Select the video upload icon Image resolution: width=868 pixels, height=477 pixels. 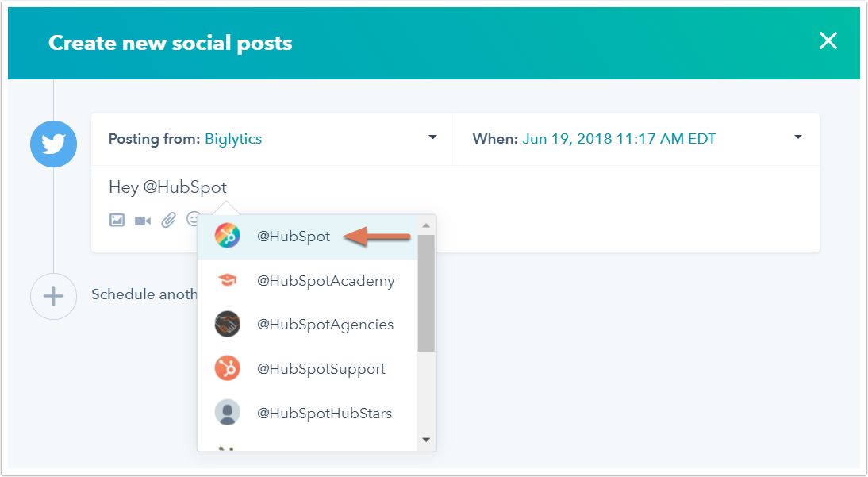coord(143,220)
